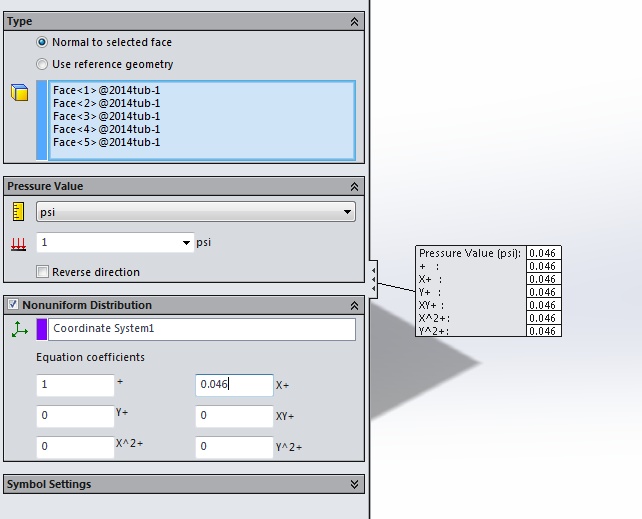
Task: Click the X^2+ coefficient field
Action: click(75, 447)
